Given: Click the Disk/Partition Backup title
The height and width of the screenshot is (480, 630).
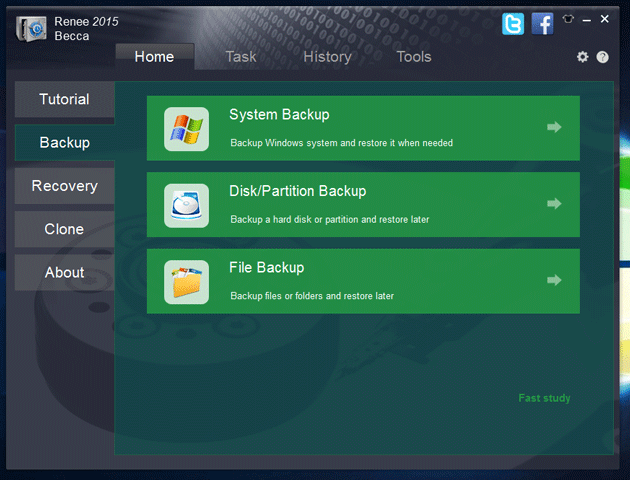Looking at the screenshot, I should tap(298, 191).
